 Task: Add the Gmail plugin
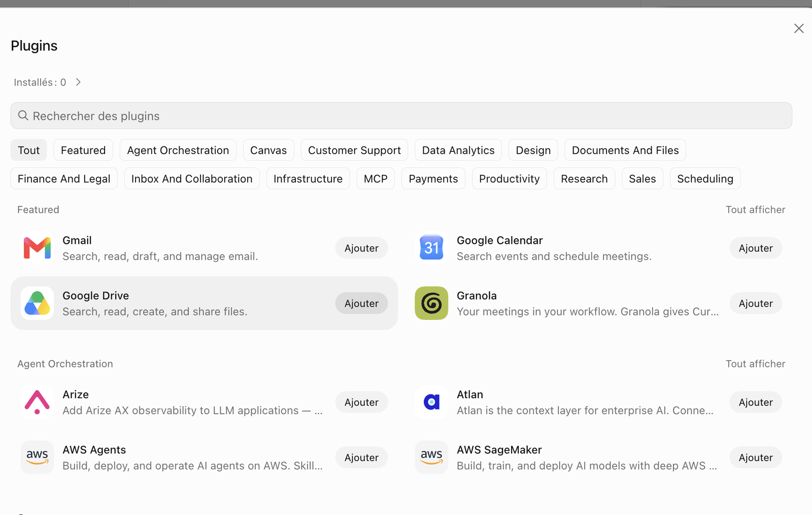[x=361, y=248]
